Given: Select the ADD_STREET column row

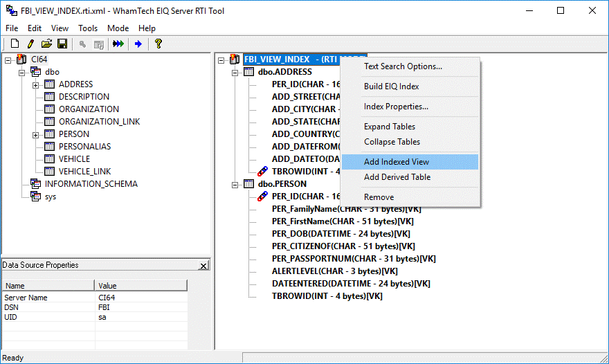Looking at the screenshot, I should tap(306, 96).
